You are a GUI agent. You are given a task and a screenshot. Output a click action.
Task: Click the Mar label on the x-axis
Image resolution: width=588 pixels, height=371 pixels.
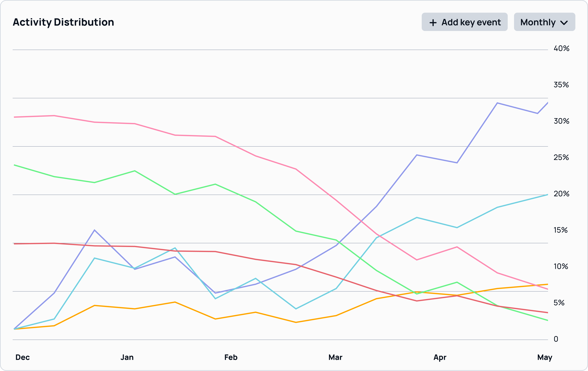(335, 357)
